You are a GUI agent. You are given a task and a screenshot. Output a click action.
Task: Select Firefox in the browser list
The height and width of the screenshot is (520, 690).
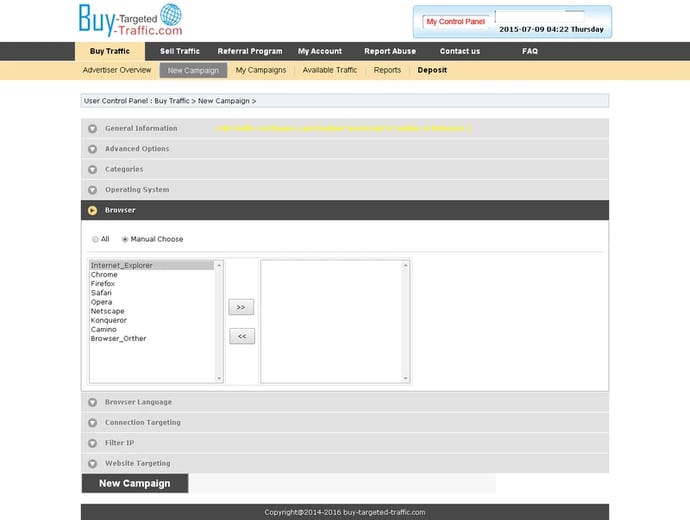[x=103, y=284]
